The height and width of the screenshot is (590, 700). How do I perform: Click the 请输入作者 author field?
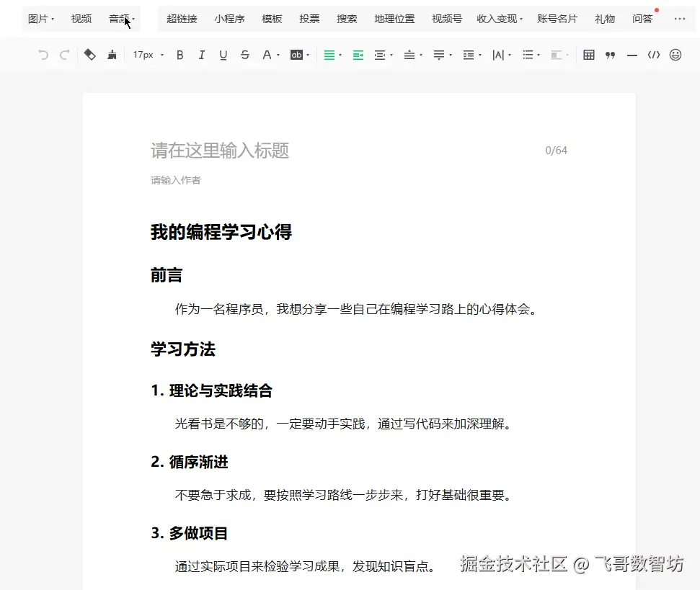click(x=175, y=180)
